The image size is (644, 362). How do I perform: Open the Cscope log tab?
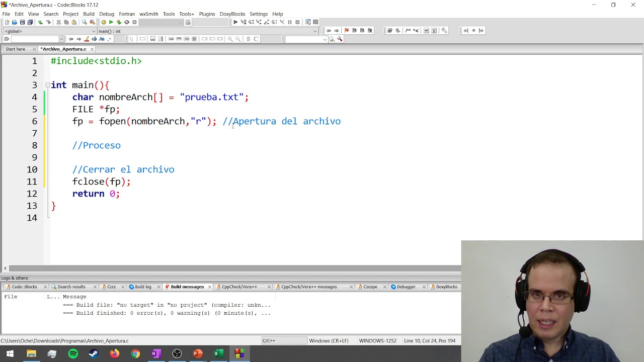pos(370,287)
